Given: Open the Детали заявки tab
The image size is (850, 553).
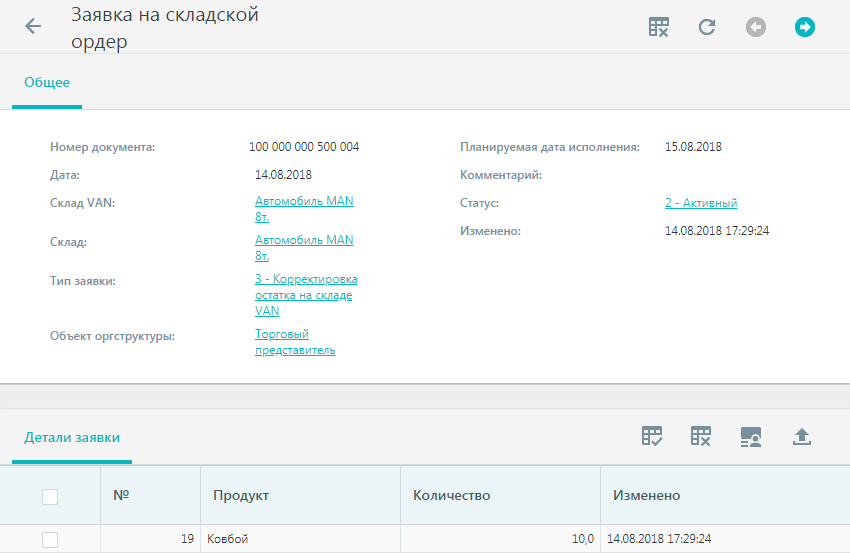Looking at the screenshot, I should (x=72, y=438).
